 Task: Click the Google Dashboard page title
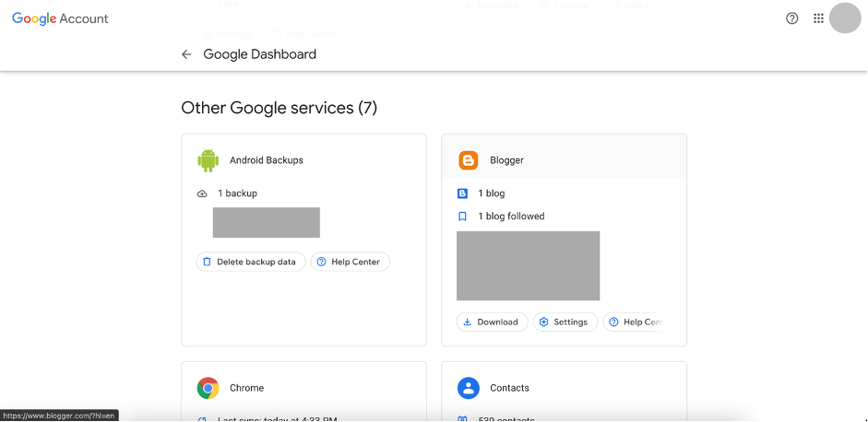pyautogui.click(x=259, y=54)
